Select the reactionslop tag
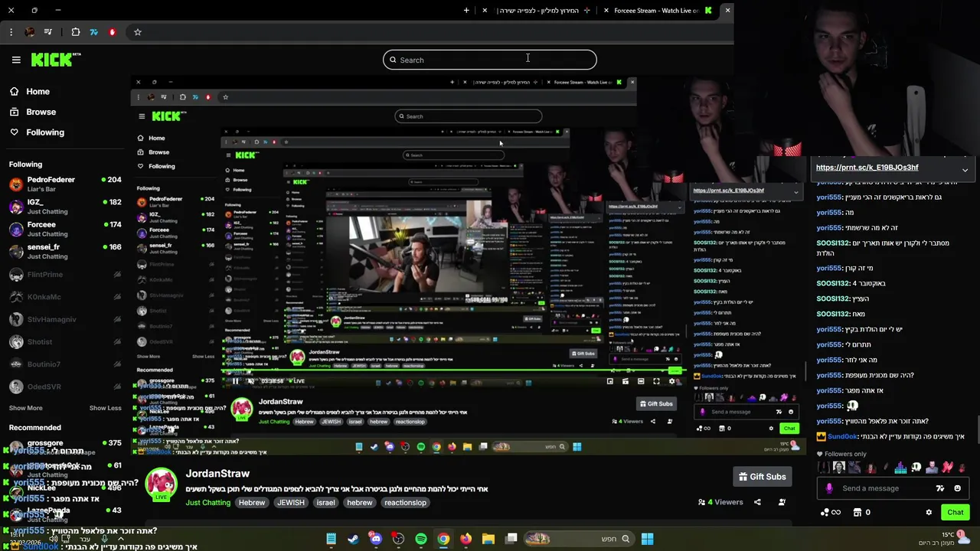The height and width of the screenshot is (551, 980). click(405, 503)
